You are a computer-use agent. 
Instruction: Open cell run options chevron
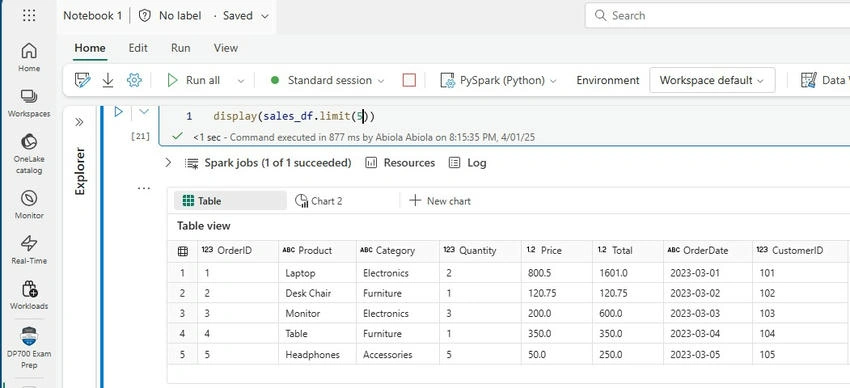[x=144, y=112]
